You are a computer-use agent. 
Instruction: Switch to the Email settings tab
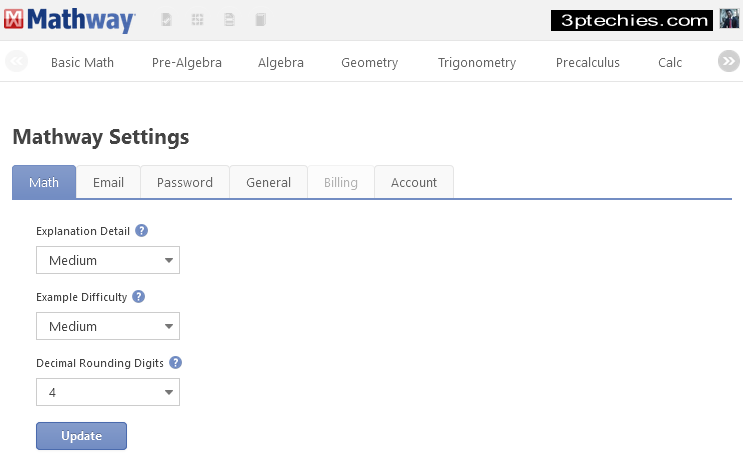(108, 182)
